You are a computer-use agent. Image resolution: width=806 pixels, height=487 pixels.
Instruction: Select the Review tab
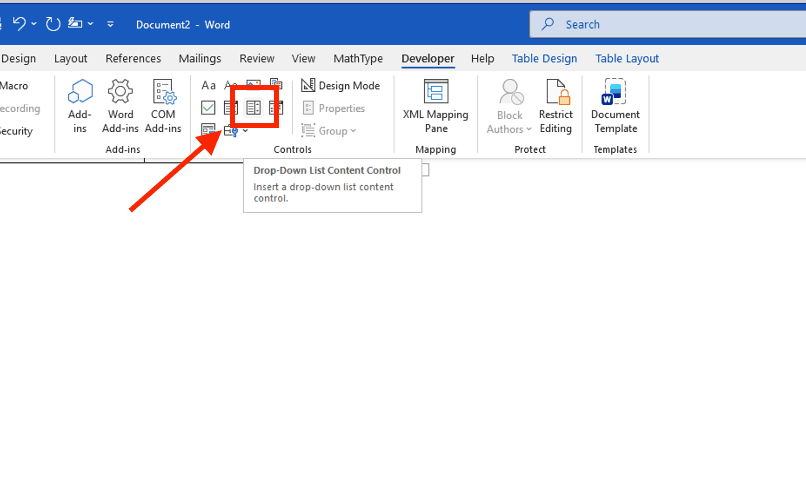pos(257,59)
